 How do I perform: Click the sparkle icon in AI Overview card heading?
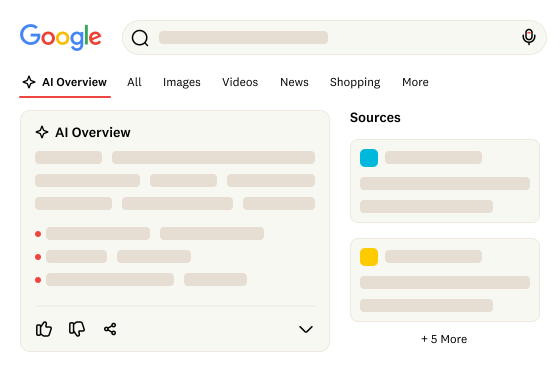(42, 132)
